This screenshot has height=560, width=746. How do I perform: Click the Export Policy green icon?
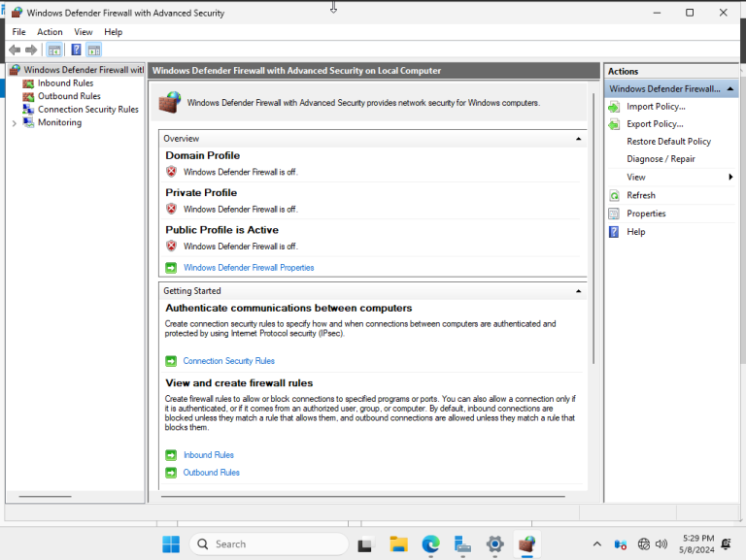[614, 124]
